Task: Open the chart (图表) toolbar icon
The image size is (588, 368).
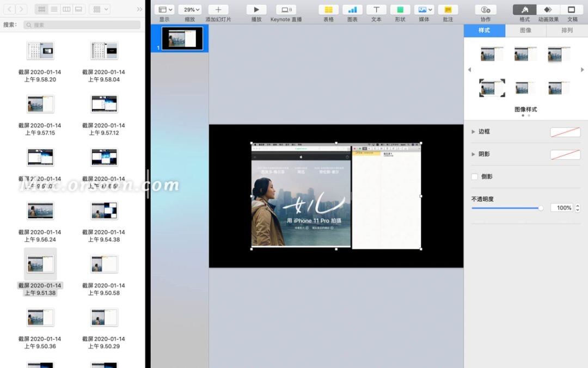Action: (x=352, y=9)
